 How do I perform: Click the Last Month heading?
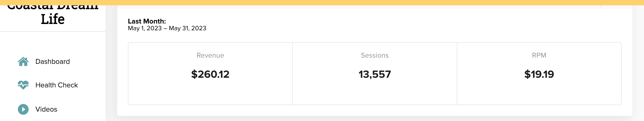pos(147,21)
